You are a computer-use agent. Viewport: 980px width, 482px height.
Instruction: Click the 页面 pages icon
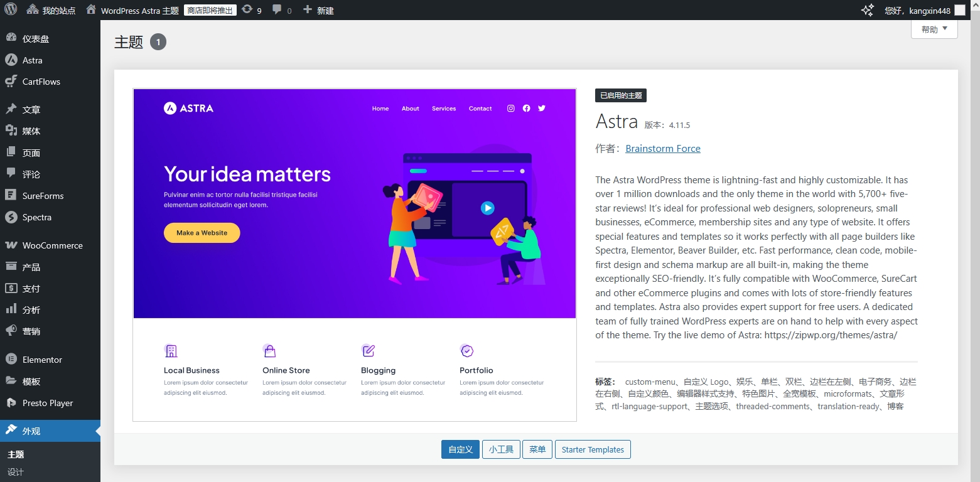(11, 153)
